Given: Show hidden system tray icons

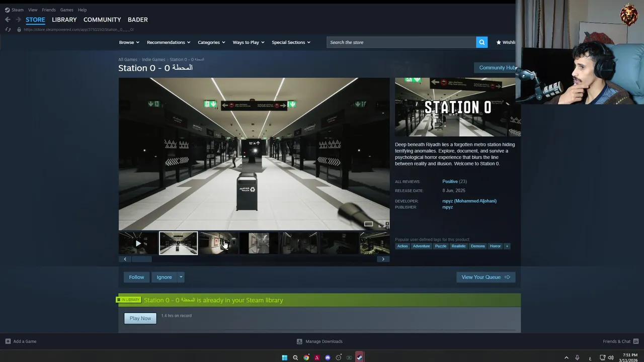Looking at the screenshot, I should tap(566, 357).
